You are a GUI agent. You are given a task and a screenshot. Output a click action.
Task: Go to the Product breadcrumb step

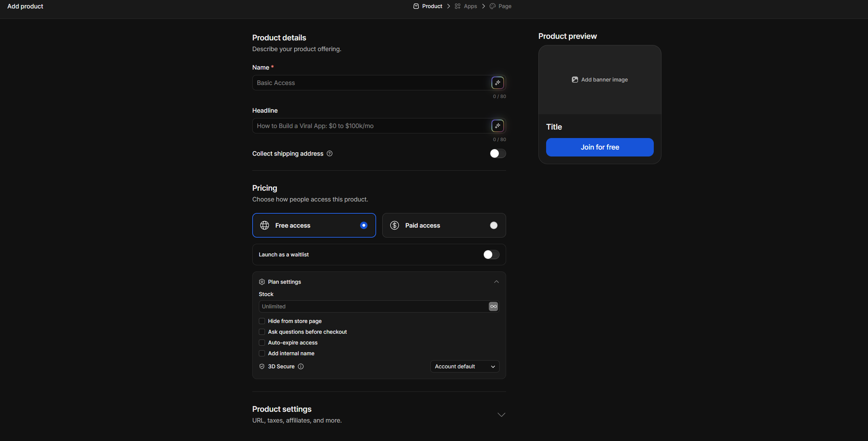pos(428,6)
